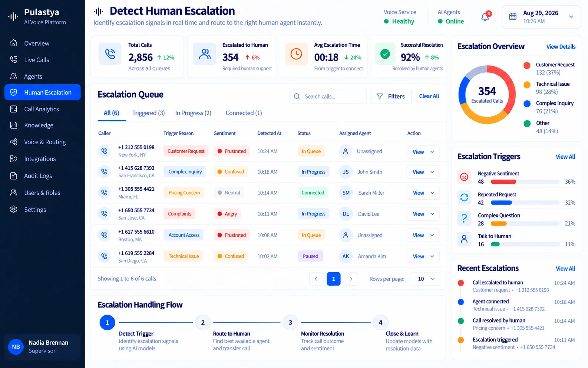Click the calendar icon beside Aug 29, 2026
Viewport: 588px width, 368px height.
(513, 17)
